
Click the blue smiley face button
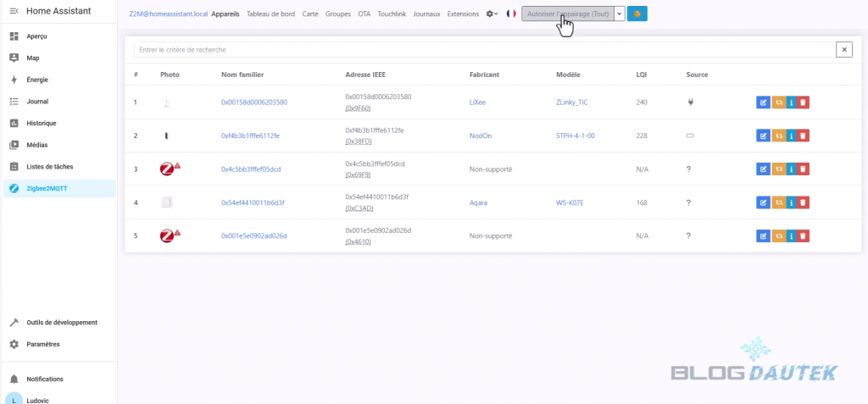(x=637, y=14)
